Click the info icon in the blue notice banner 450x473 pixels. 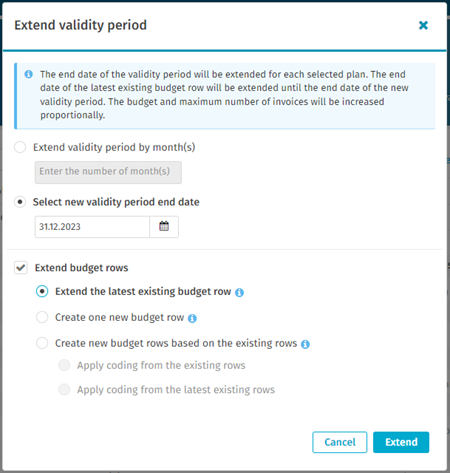29,74
